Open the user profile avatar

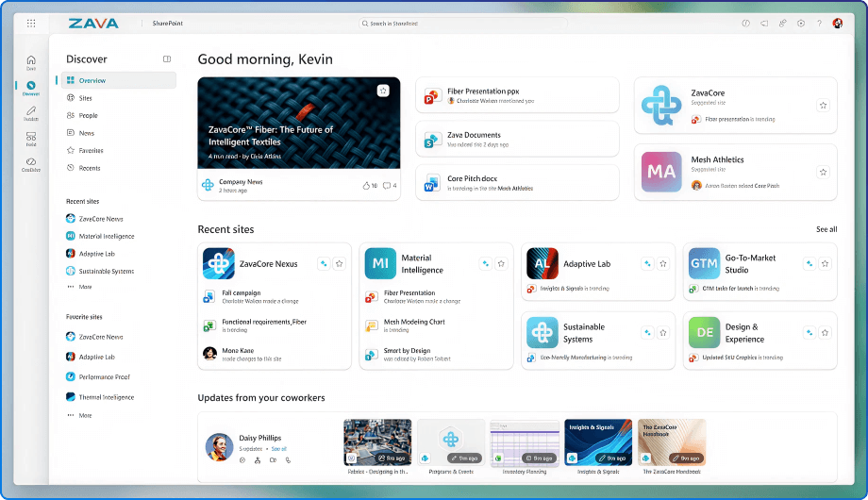point(838,24)
